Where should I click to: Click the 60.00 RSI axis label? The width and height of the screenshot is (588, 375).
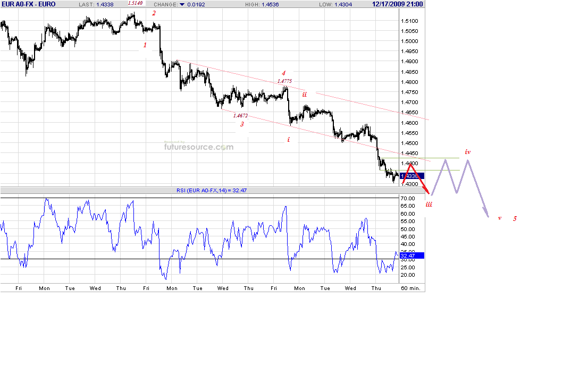point(408,214)
